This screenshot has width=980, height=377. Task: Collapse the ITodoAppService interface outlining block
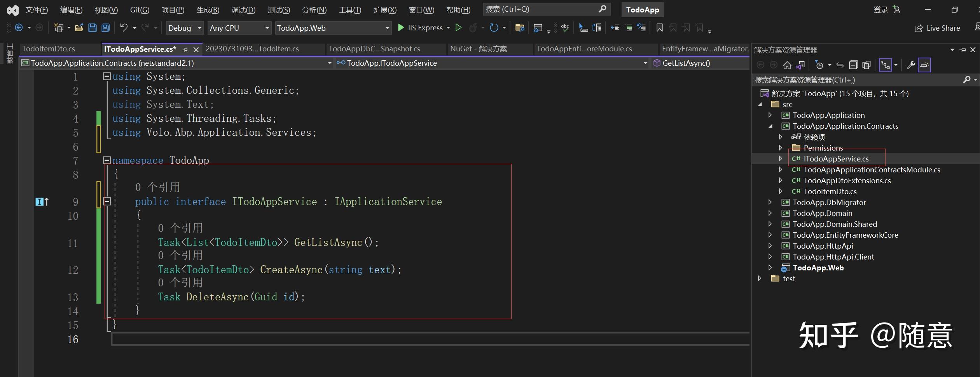(107, 201)
